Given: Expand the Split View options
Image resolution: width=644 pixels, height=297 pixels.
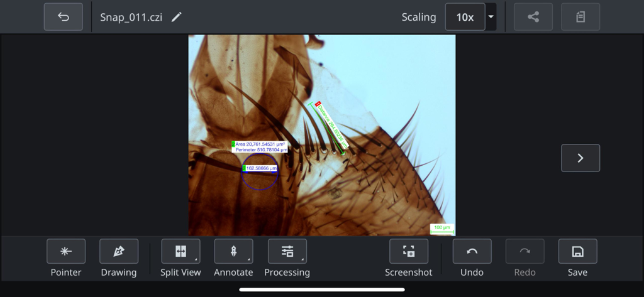Looking at the screenshot, I should click(180, 251).
